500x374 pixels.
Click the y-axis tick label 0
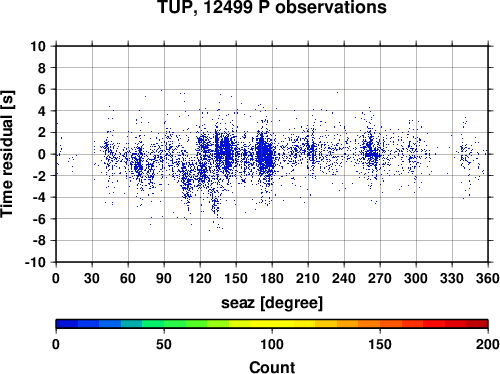[42, 154]
